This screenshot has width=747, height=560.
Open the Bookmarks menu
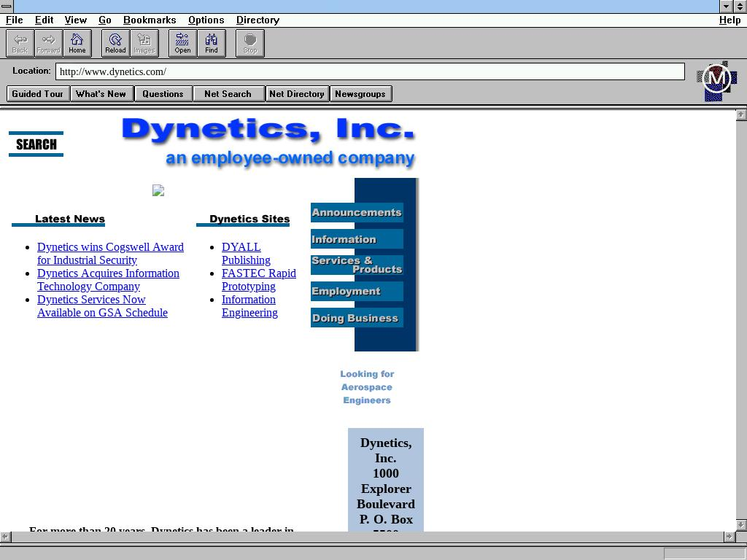150,20
